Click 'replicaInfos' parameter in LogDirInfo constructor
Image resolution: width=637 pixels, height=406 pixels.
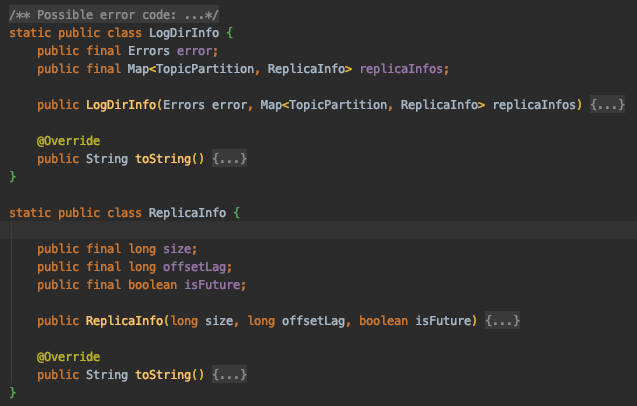pos(534,105)
